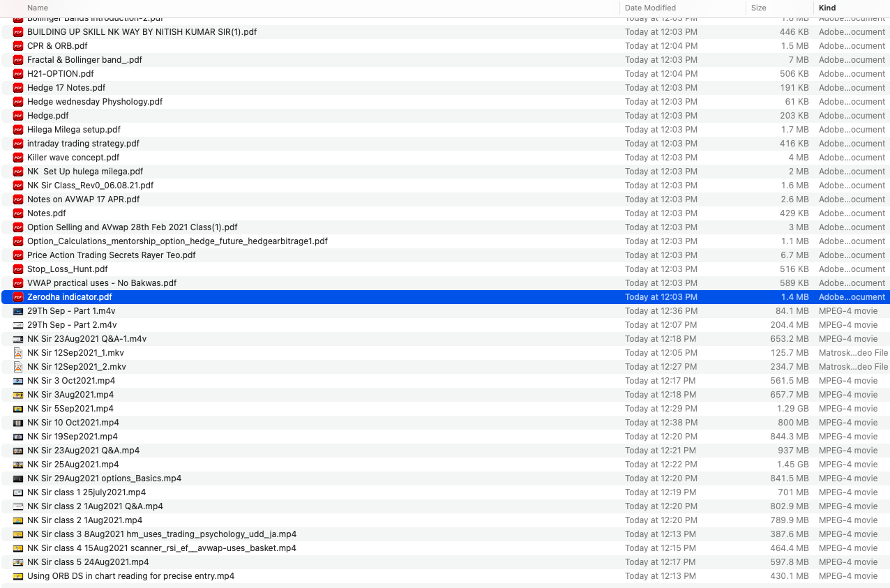
Task: Click the 61 KB size value
Action: pos(797,102)
